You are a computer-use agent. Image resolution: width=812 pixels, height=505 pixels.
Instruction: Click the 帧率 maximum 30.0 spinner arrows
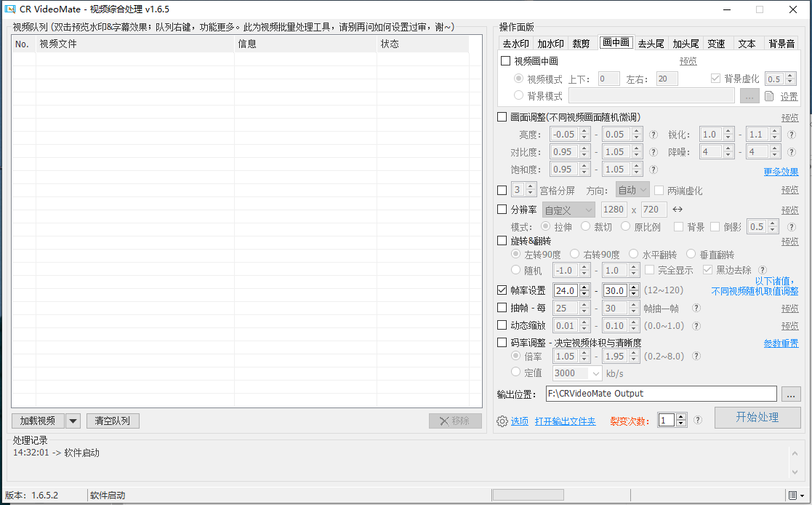tap(634, 291)
